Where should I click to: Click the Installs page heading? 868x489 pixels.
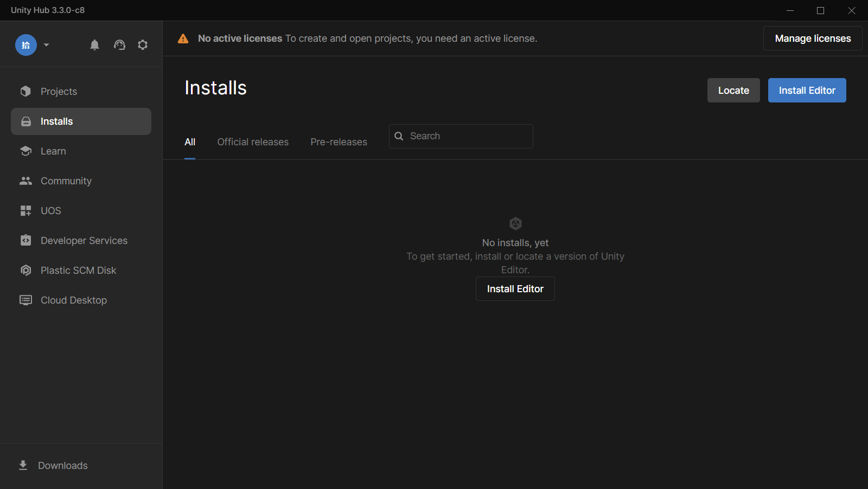tap(216, 88)
